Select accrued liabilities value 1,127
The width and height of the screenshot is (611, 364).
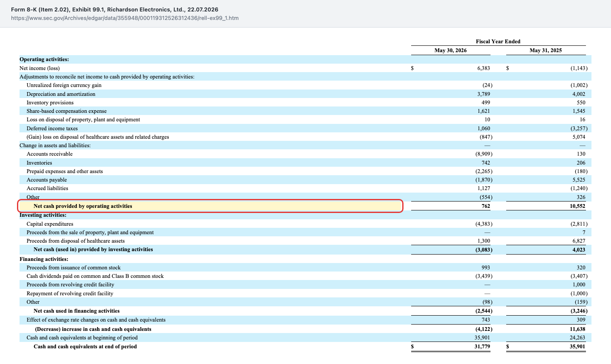coord(484,188)
